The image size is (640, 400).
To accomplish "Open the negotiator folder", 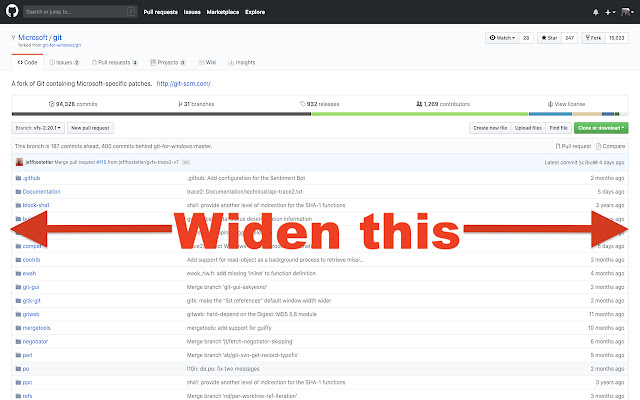I will click(x=35, y=342).
